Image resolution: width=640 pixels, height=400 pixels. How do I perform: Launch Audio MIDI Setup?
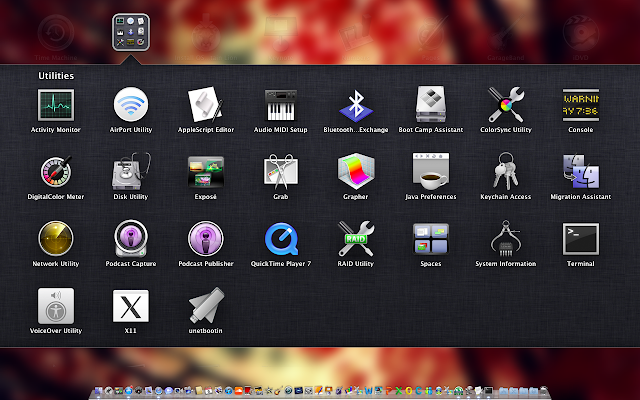pyautogui.click(x=280, y=105)
